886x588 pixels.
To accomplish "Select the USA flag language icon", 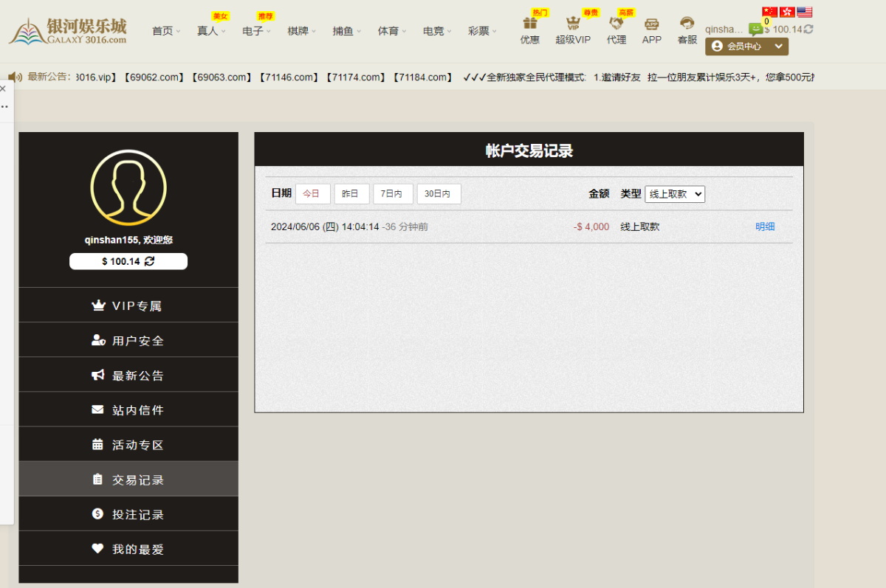I will 804,12.
